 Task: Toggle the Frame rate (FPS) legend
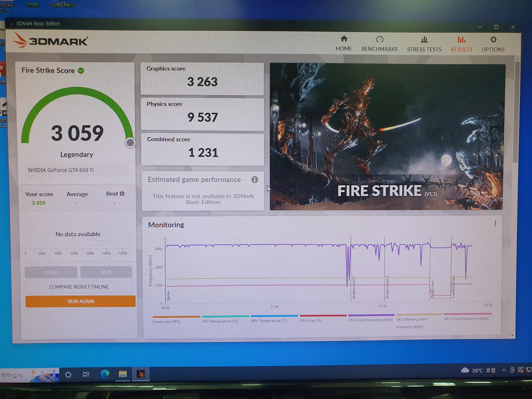click(176, 319)
